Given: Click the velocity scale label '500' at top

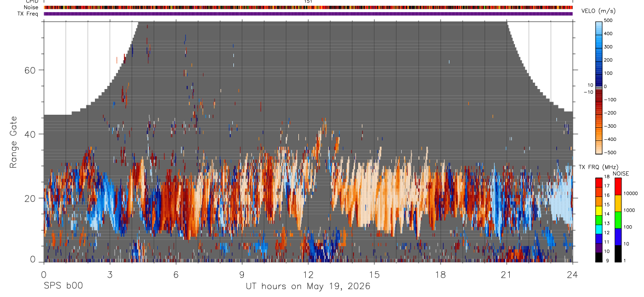Looking at the screenshot, I should click(609, 20).
